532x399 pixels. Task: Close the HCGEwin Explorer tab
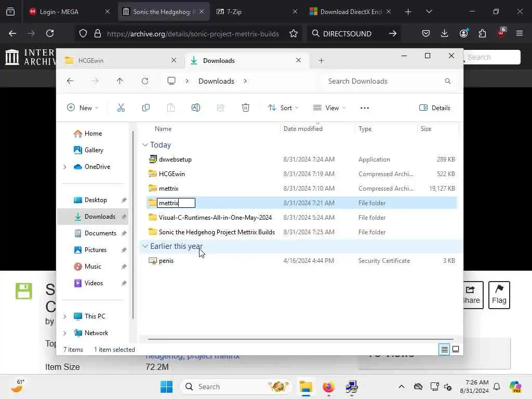[174, 60]
